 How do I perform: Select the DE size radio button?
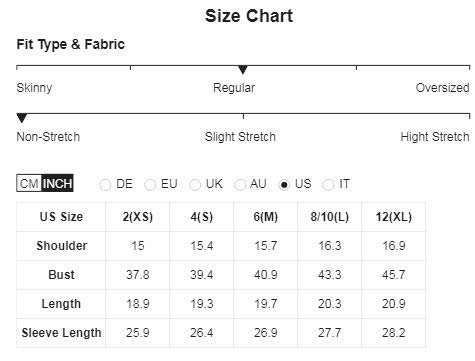105,184
